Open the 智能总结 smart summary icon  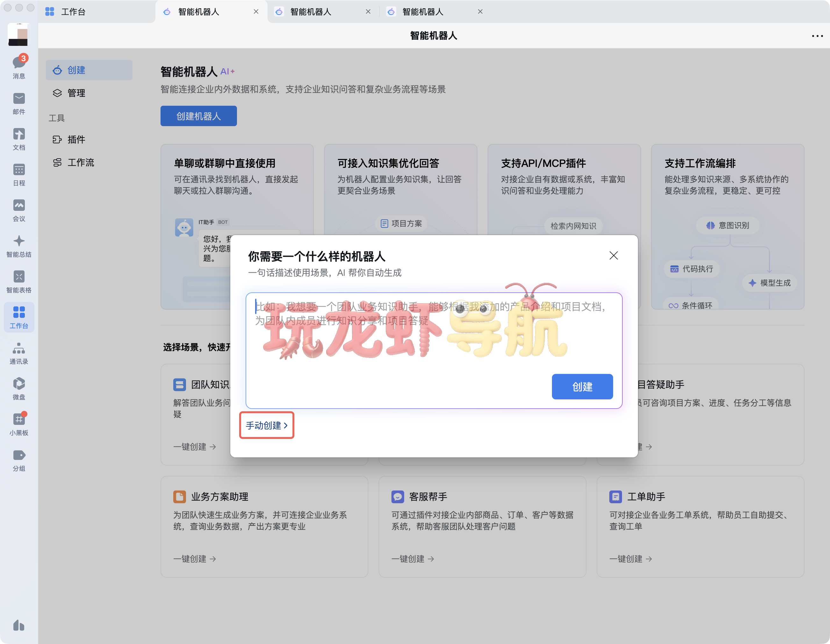click(x=18, y=246)
